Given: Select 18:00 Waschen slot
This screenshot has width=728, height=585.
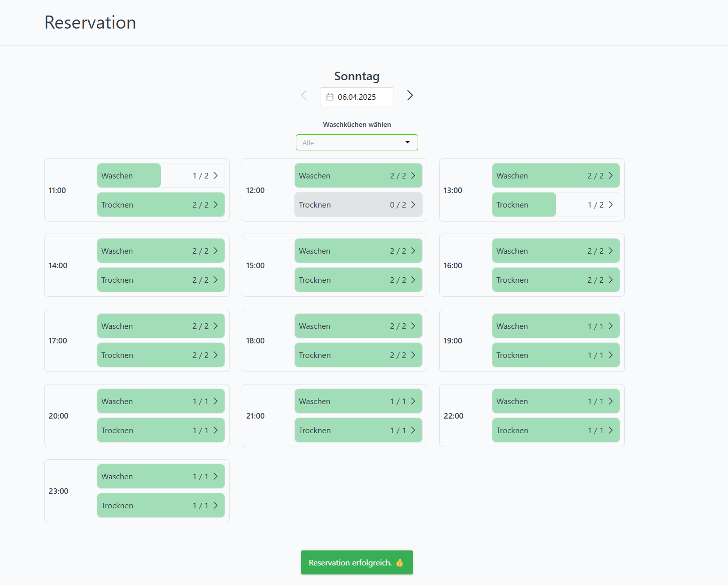Looking at the screenshot, I should (358, 326).
